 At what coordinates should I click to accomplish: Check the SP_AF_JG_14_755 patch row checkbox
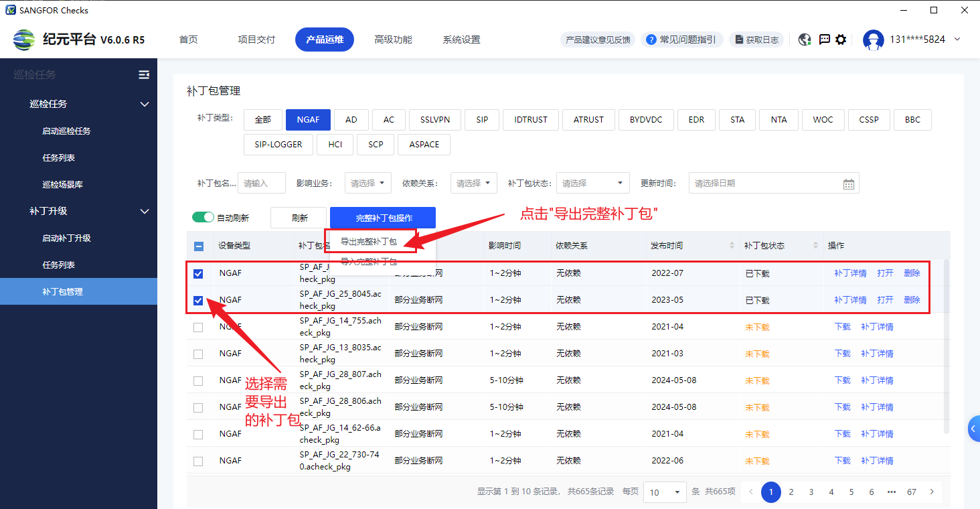pyautogui.click(x=198, y=328)
